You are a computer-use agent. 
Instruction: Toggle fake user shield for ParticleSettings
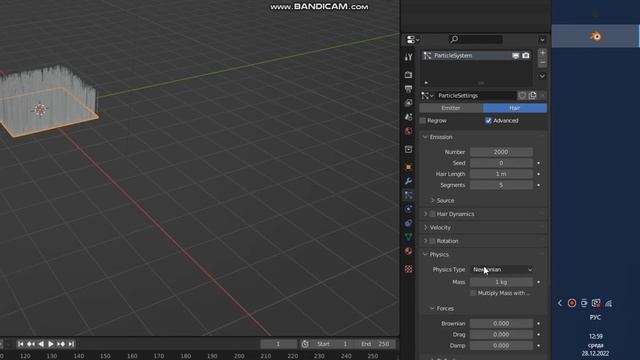(x=522, y=96)
